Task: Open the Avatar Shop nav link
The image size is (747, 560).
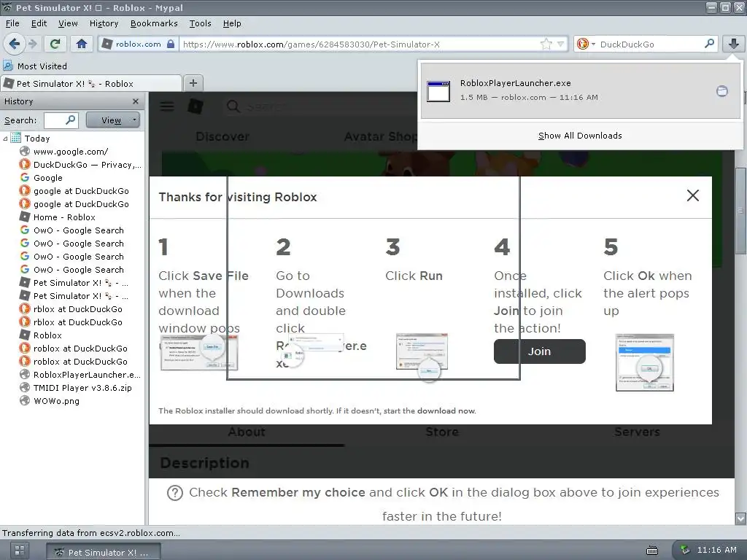Action: (x=381, y=136)
